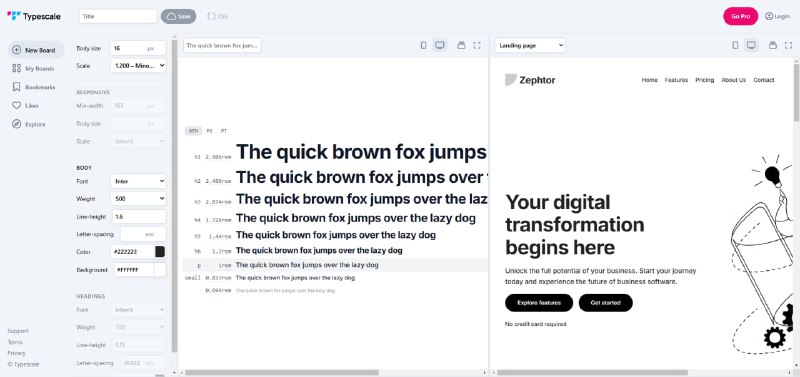Switch units to PX
The image size is (800, 377).
210,131
